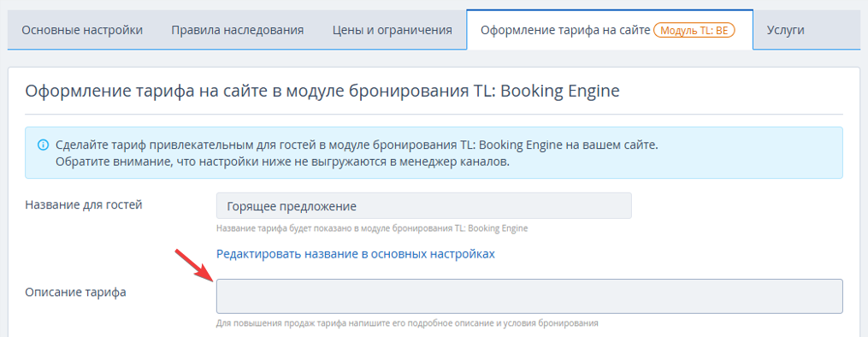
Task: Click the "Название для гостей" label
Action: 84,204
